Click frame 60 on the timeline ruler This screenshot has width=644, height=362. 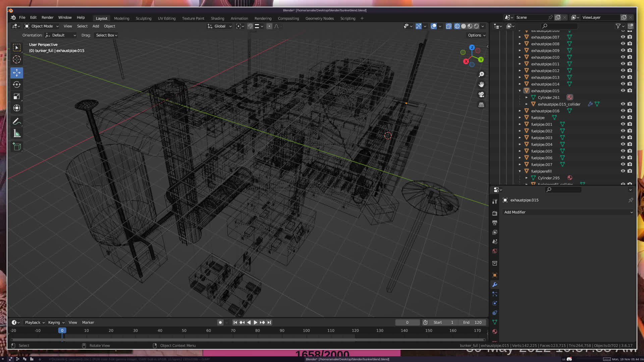209,330
